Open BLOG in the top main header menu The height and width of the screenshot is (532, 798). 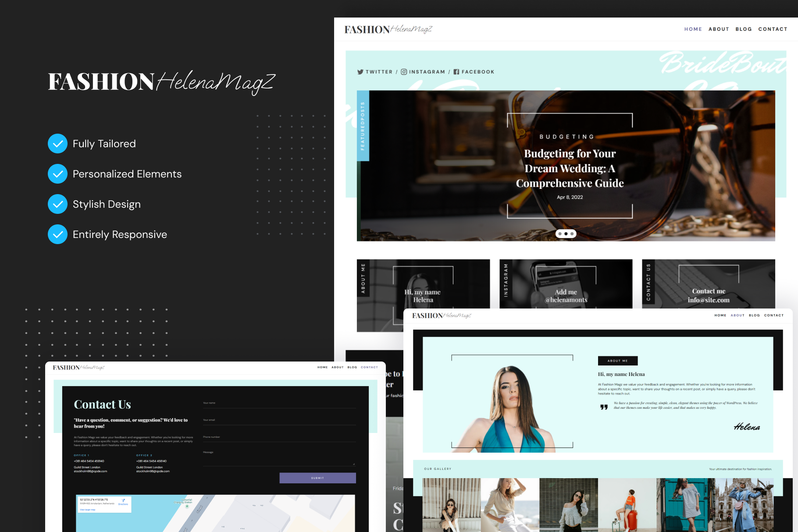(x=743, y=29)
